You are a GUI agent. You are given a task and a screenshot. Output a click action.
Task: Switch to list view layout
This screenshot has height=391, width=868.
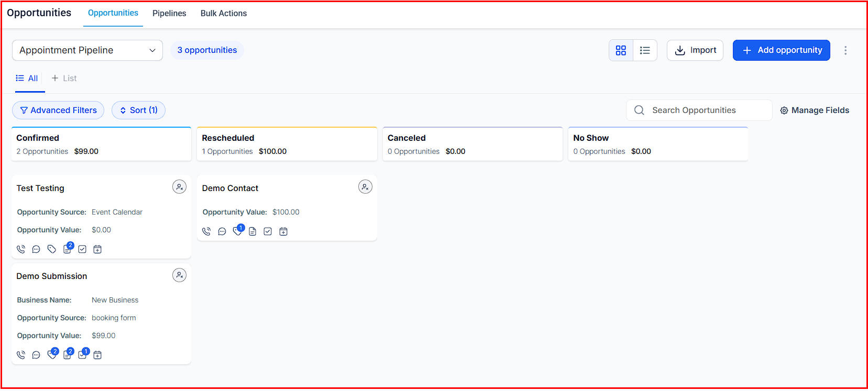tap(645, 50)
